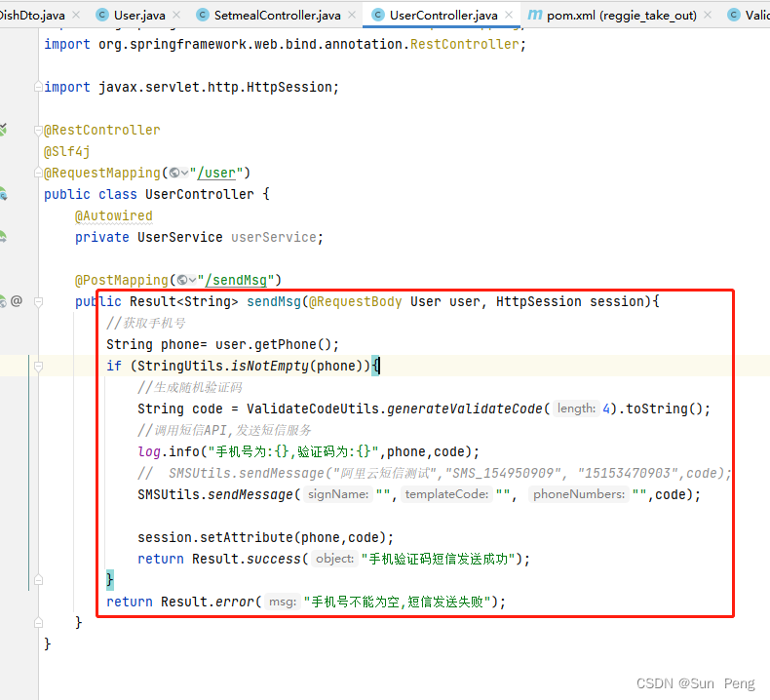Click the globe URL icon in @PostMapping
Screen dimensions: 770x700
(182, 280)
